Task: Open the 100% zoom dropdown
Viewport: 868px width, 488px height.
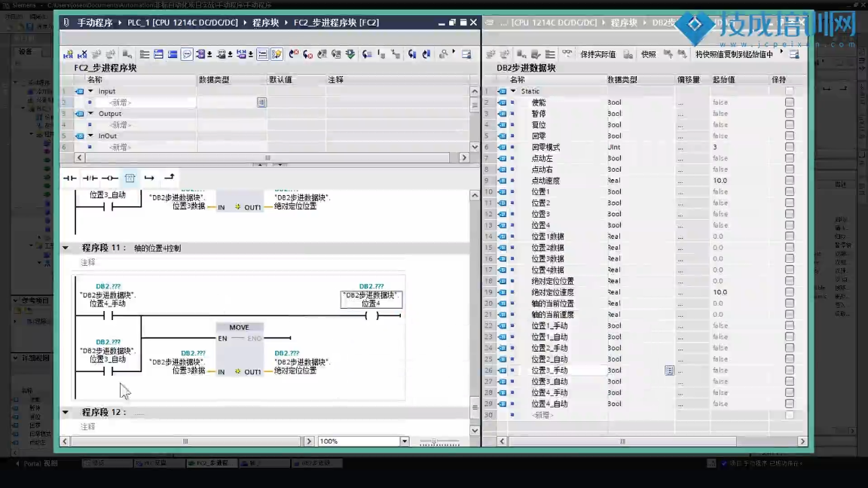Action: point(405,441)
